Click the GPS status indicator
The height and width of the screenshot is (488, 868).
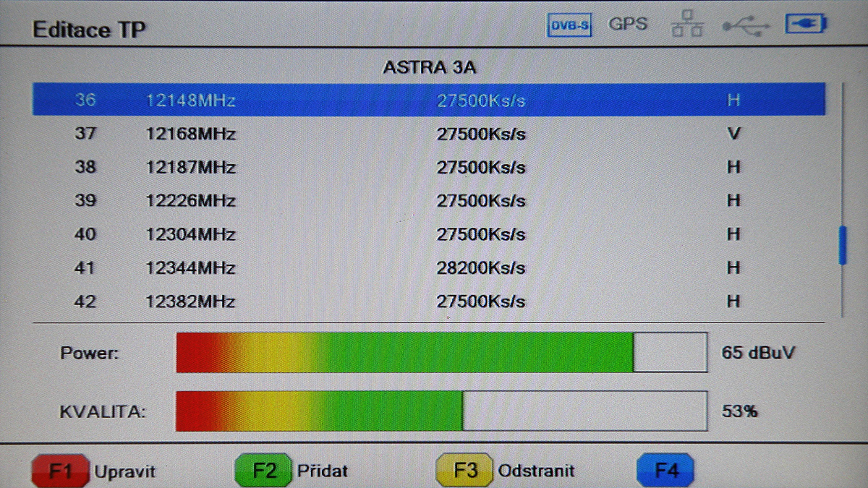click(627, 25)
